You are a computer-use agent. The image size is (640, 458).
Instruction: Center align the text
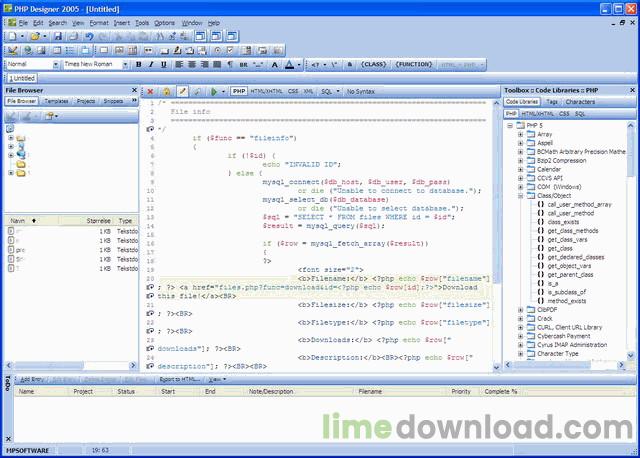pyautogui.click(x=191, y=64)
